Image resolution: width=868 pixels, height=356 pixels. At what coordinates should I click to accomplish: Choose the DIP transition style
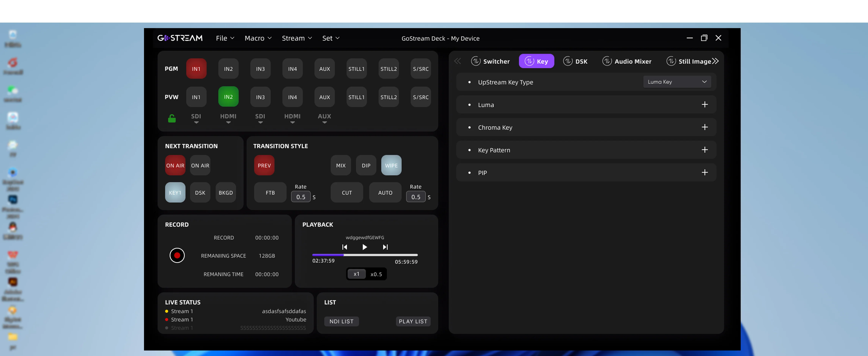(x=366, y=165)
